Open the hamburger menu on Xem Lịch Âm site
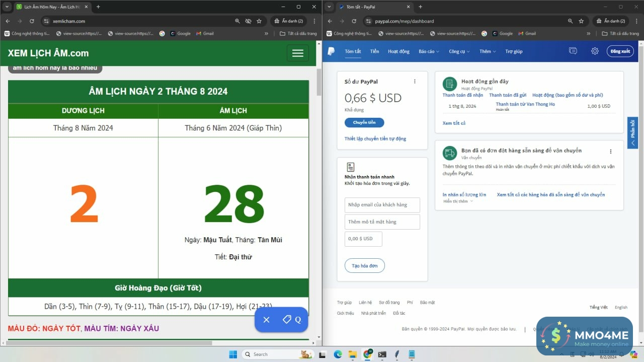Image resolution: width=644 pixels, height=362 pixels. [x=298, y=53]
